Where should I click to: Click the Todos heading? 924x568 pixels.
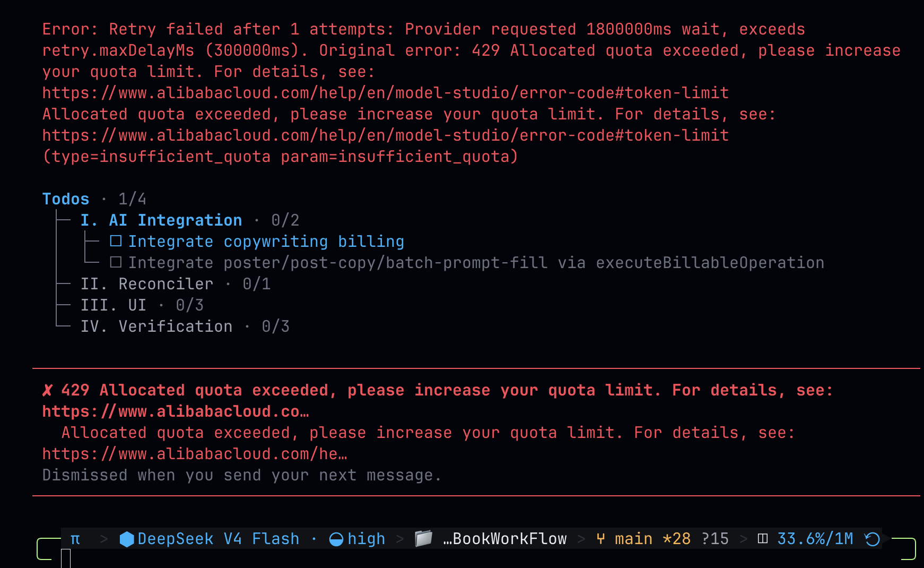[66, 199]
